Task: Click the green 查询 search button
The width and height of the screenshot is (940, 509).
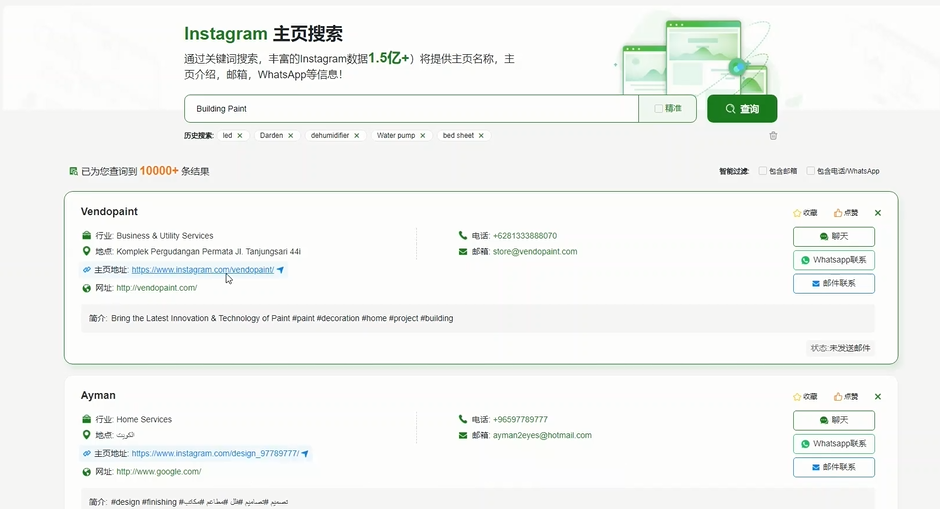Action: click(x=742, y=109)
